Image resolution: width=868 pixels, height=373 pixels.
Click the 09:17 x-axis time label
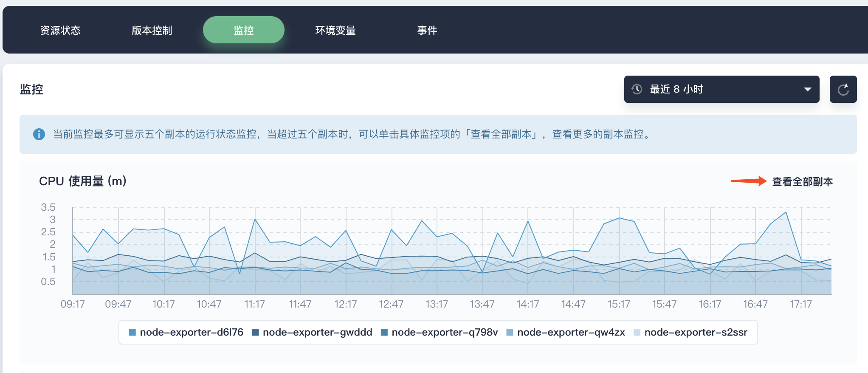pyautogui.click(x=73, y=304)
